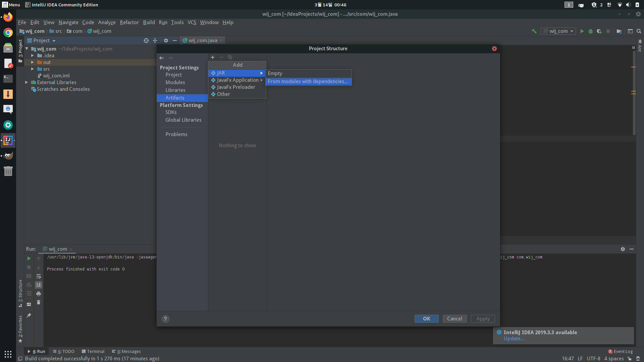Open the Project Structure toolbar icon
The image size is (644, 362).
coord(619,31)
